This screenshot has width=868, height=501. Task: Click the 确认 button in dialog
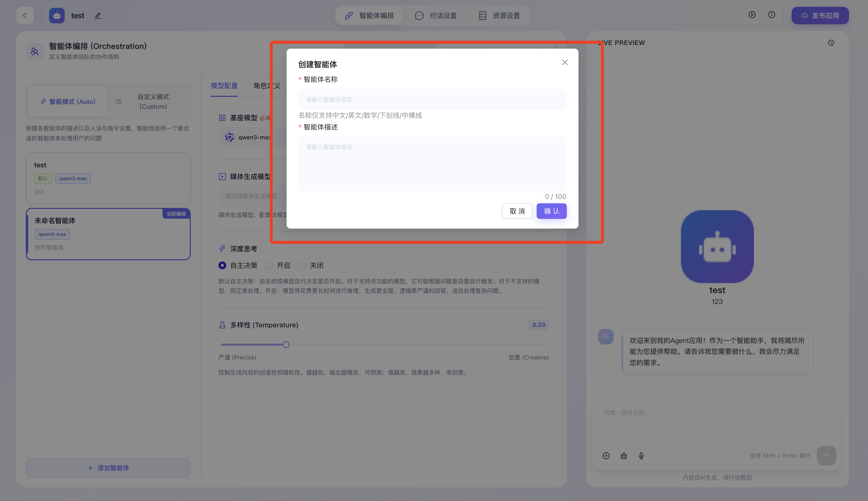coord(551,211)
